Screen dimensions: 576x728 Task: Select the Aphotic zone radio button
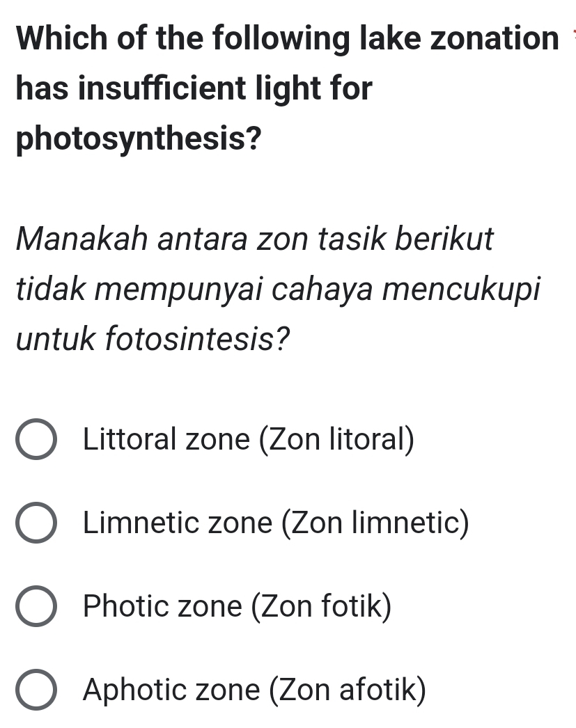36,690
